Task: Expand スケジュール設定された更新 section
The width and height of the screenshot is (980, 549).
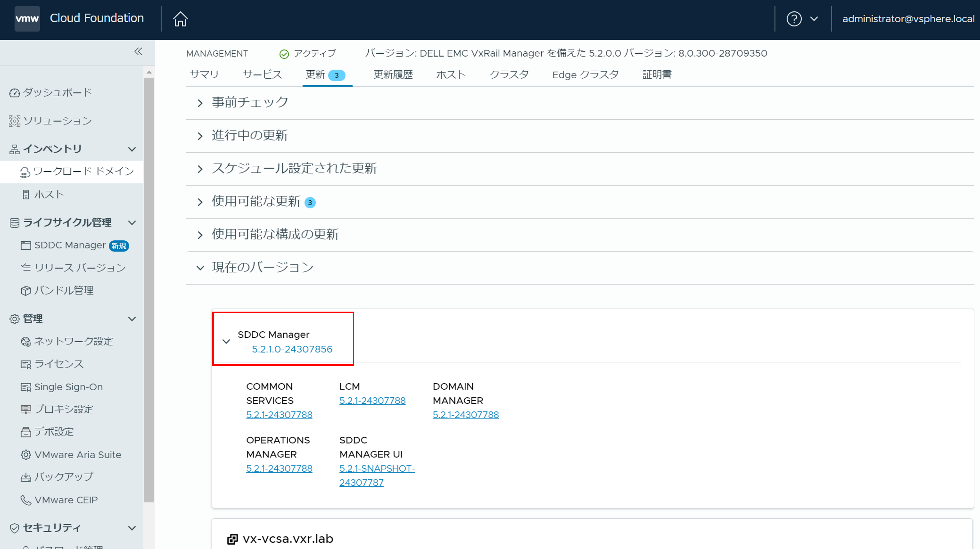Action: point(200,169)
